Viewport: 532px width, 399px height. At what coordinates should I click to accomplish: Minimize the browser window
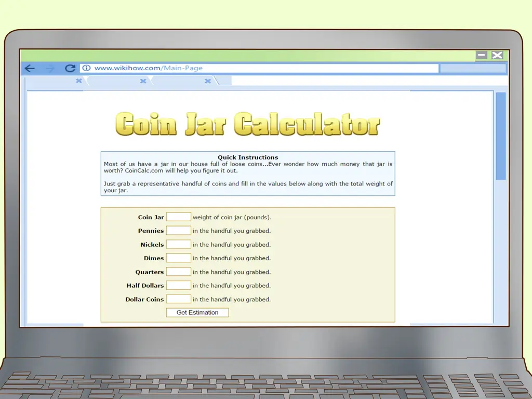(482, 55)
